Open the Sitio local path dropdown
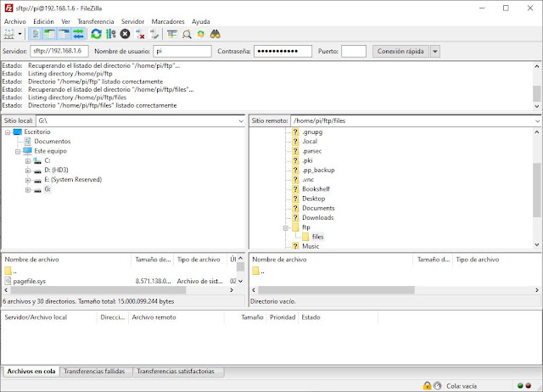This screenshot has width=543, height=392. point(241,120)
